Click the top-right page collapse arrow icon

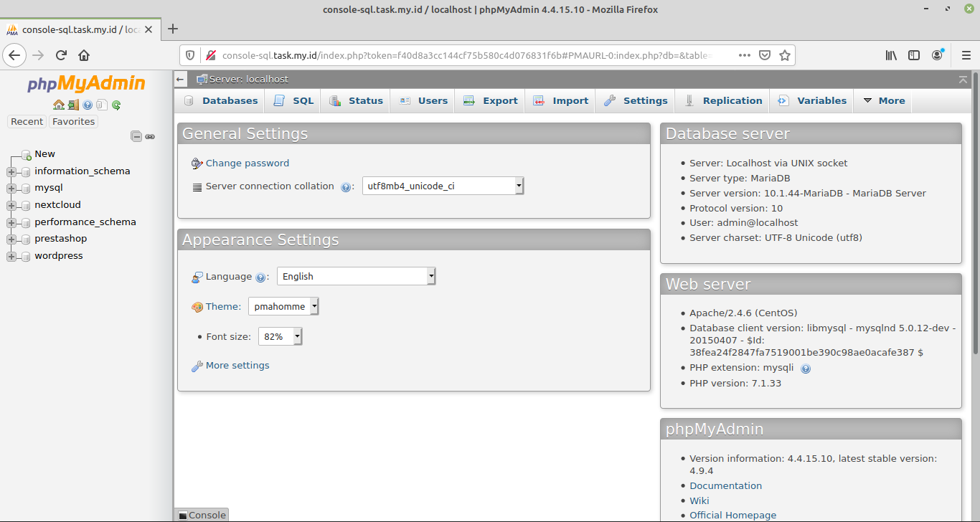(x=963, y=80)
